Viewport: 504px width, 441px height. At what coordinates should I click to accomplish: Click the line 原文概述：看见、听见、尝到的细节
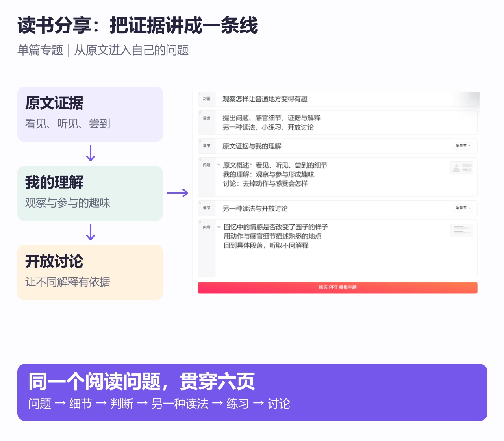point(275,165)
